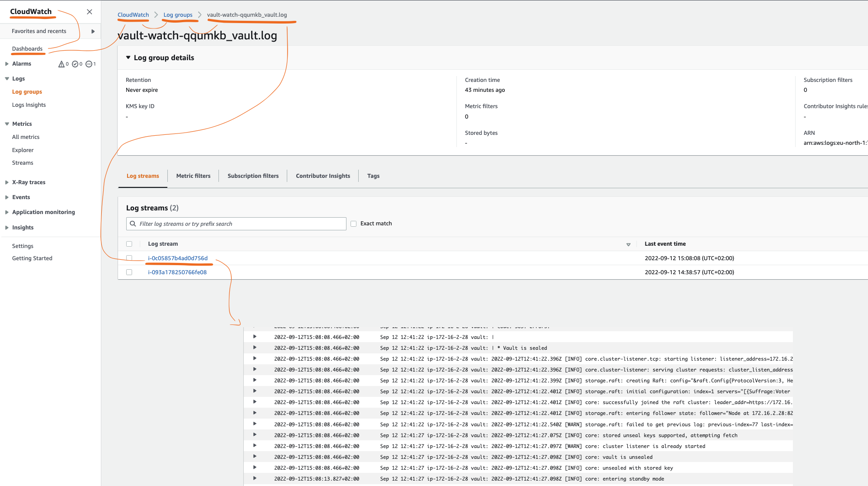Select all log streams header checkbox
This screenshot has width=868, height=486.
[129, 244]
